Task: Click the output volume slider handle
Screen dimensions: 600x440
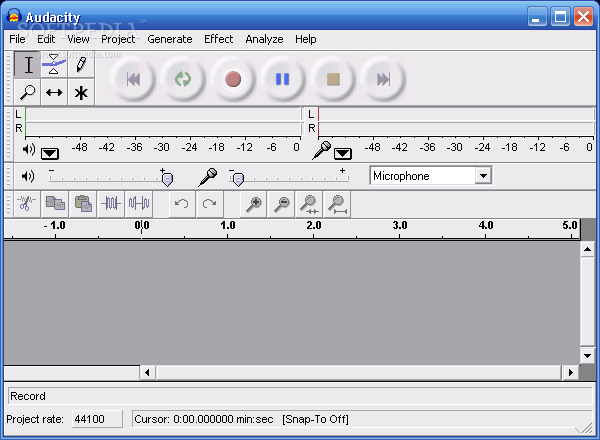Action: 167,179
